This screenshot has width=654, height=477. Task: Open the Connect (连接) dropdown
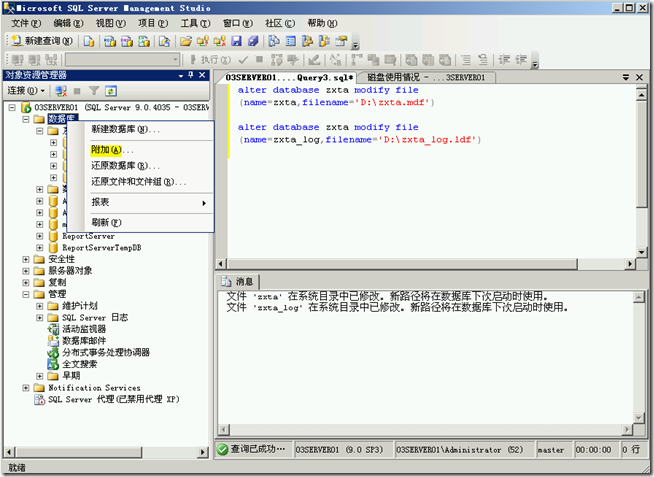point(26,90)
